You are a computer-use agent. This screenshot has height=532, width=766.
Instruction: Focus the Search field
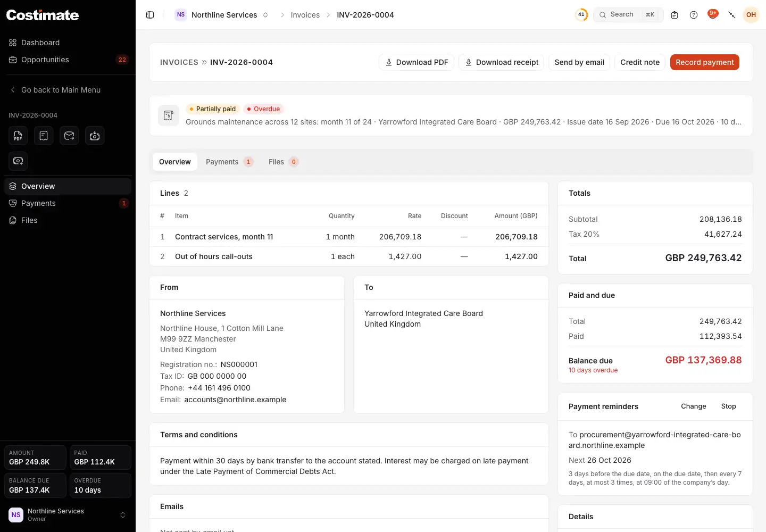pyautogui.click(x=628, y=15)
